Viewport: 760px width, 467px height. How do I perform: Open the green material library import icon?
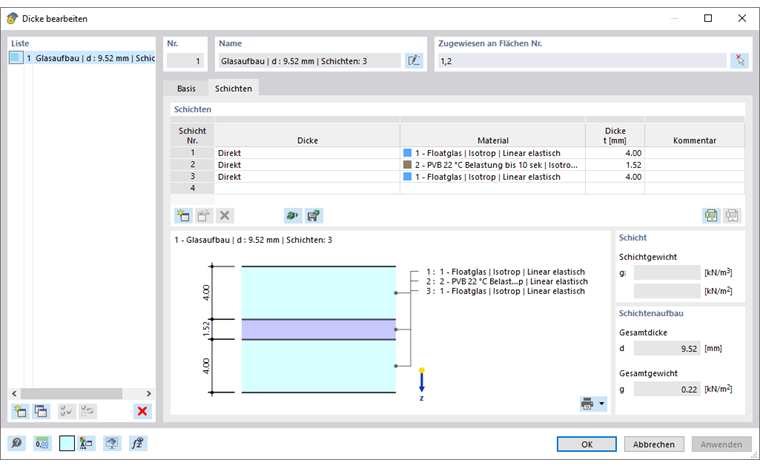(293, 215)
